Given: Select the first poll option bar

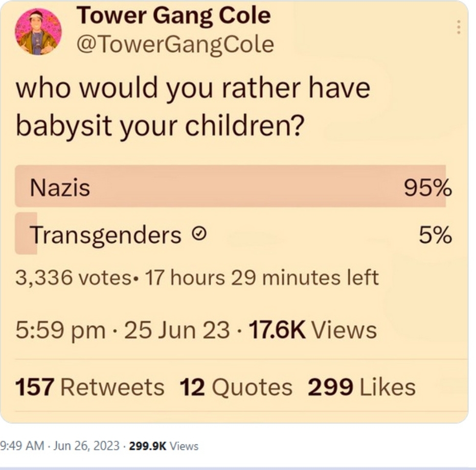Looking at the screenshot, I should click(x=230, y=187).
